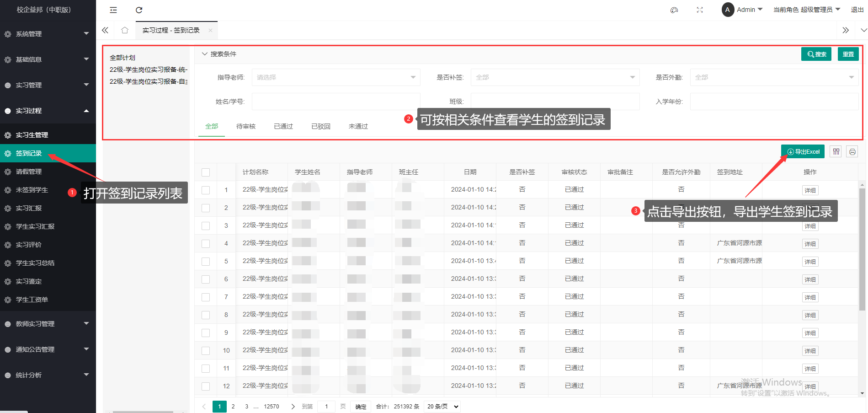Click the 导出Excel button
The height and width of the screenshot is (413, 868).
803,152
